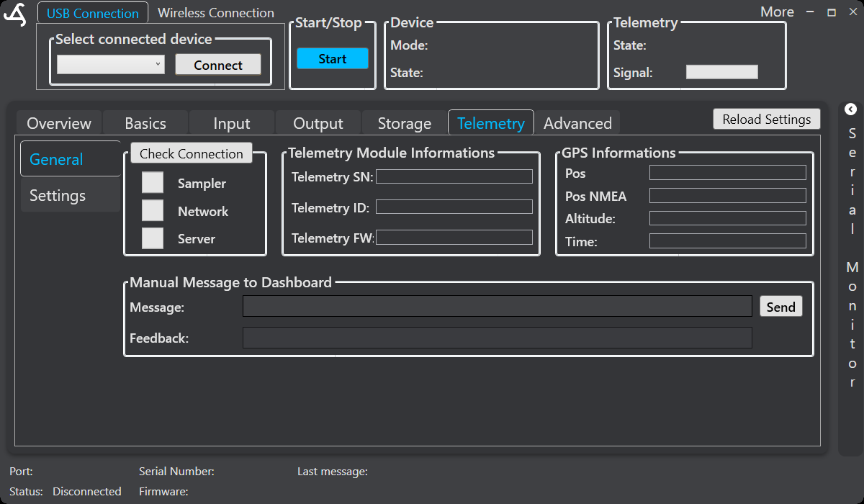Click the Altitude field

[x=728, y=218]
